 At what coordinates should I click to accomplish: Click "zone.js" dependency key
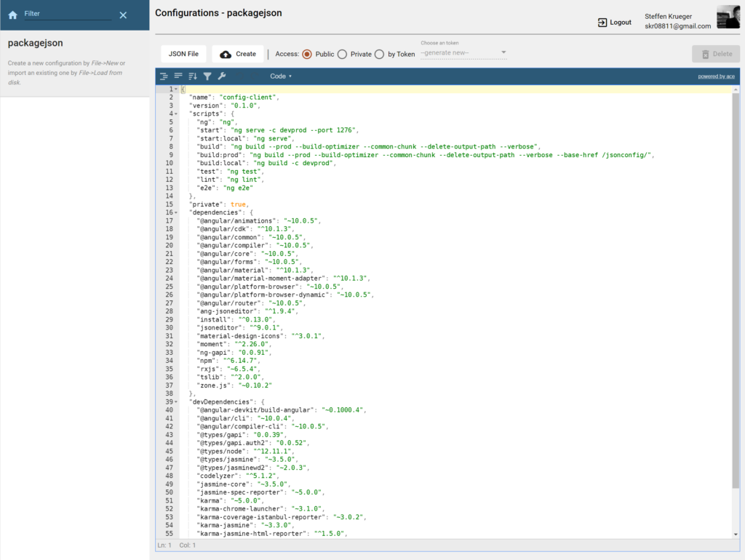click(x=213, y=385)
